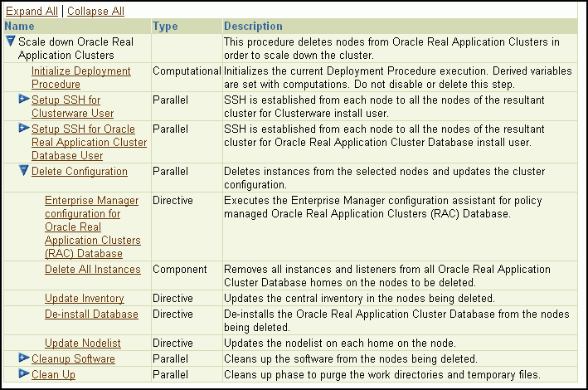The height and width of the screenshot is (390, 588).
Task: Expand the Cleanup Software step
Action: click(x=24, y=358)
